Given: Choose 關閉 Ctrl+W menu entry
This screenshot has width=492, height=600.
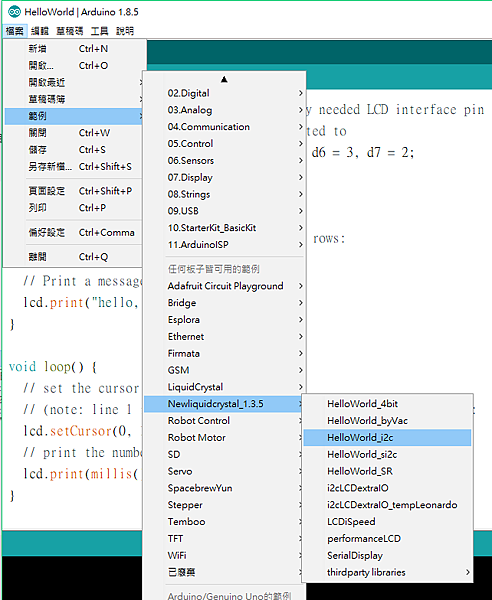Looking at the screenshot, I should click(73, 133).
